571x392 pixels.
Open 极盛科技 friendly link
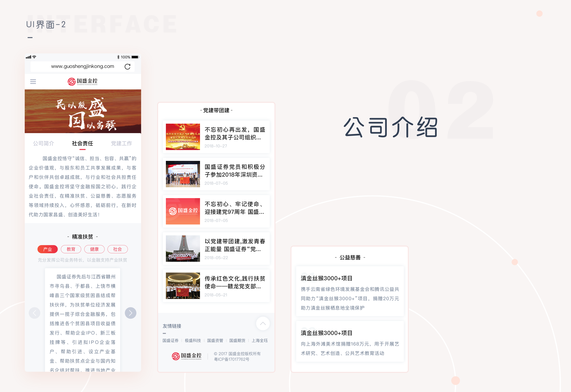click(193, 340)
